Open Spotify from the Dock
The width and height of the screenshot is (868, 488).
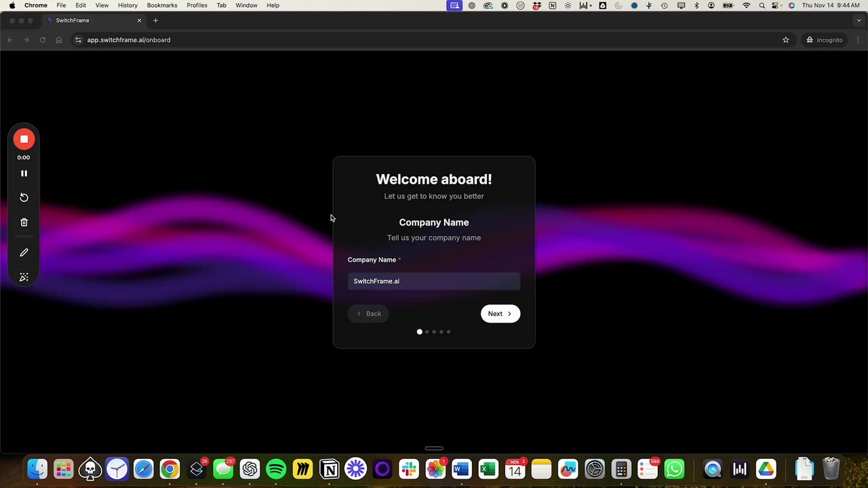276,469
